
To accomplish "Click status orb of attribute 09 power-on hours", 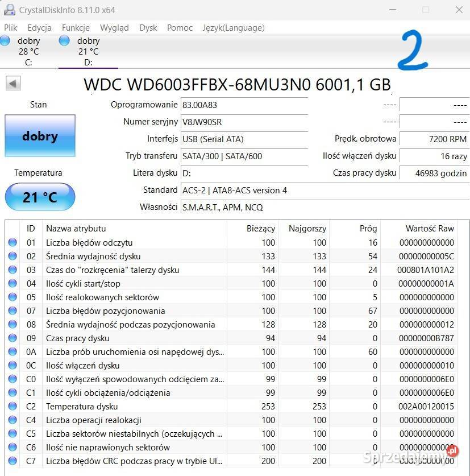I will 13,338.
